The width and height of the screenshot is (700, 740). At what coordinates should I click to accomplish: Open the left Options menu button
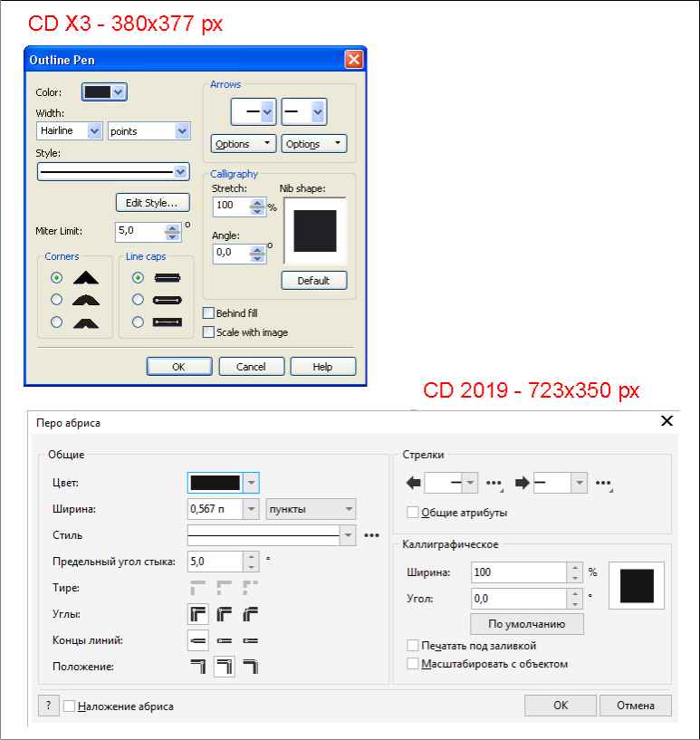pyautogui.click(x=244, y=143)
